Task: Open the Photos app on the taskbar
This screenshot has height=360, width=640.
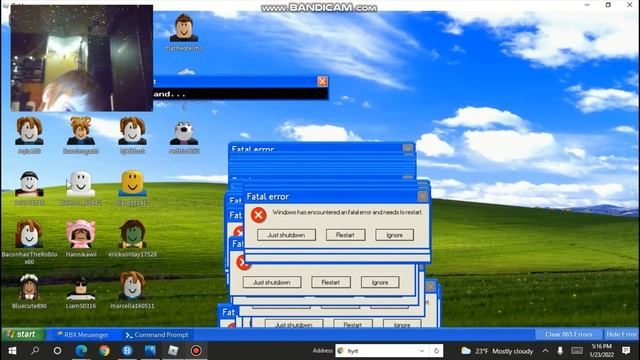Action: (150, 351)
